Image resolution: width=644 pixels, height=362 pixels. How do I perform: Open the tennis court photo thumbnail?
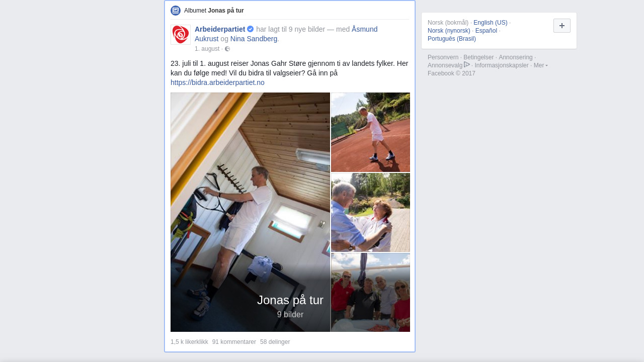(x=370, y=132)
